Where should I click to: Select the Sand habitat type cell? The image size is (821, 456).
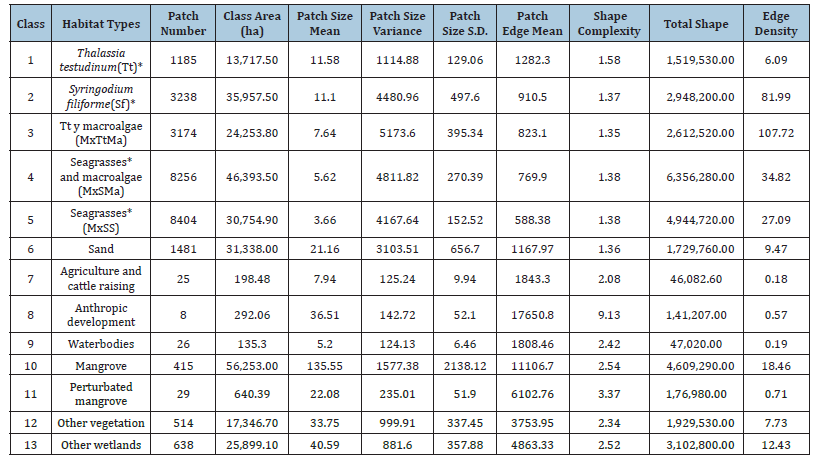[x=100, y=249]
